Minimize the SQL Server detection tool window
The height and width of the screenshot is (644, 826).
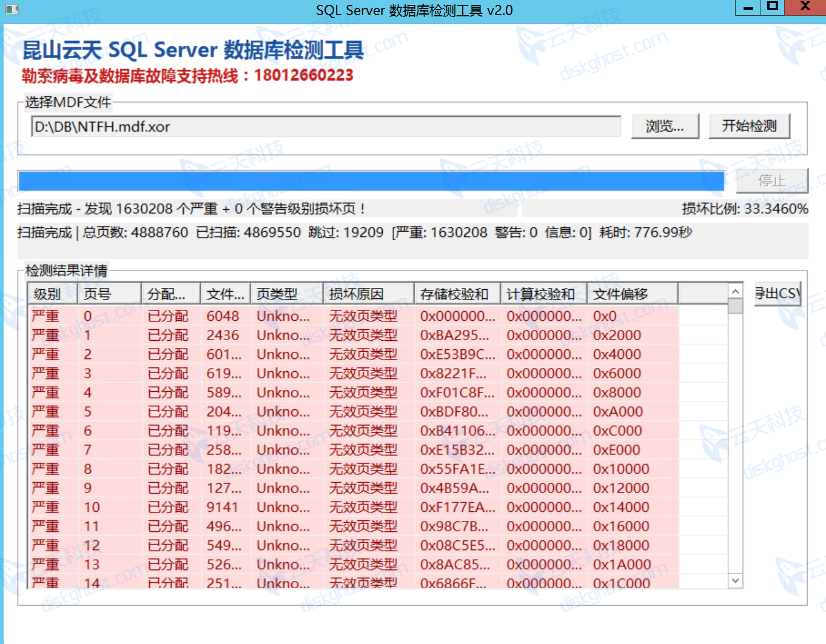tap(748, 7)
